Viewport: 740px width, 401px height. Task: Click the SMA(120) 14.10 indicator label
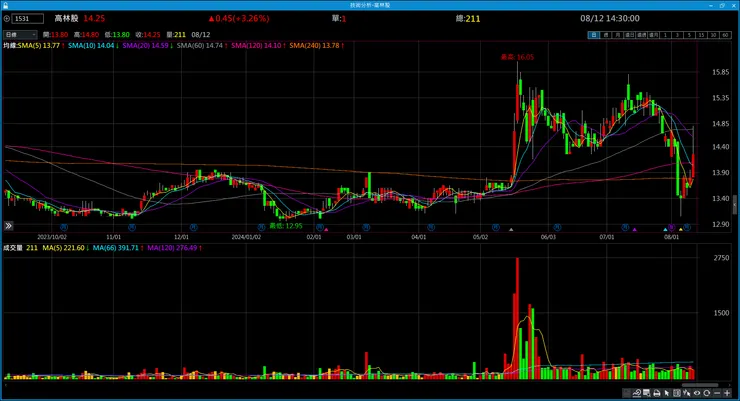(258, 46)
